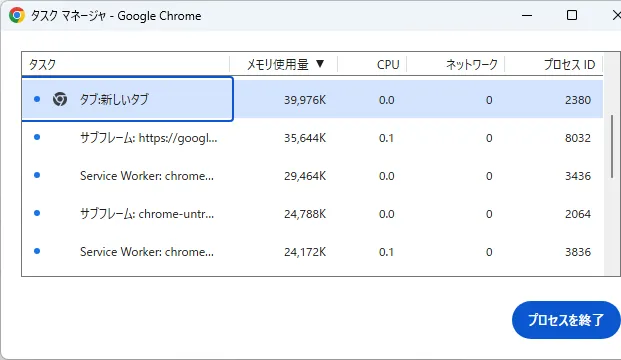Sort by the タスク column header
This screenshot has height=360, width=621.
click(126, 64)
